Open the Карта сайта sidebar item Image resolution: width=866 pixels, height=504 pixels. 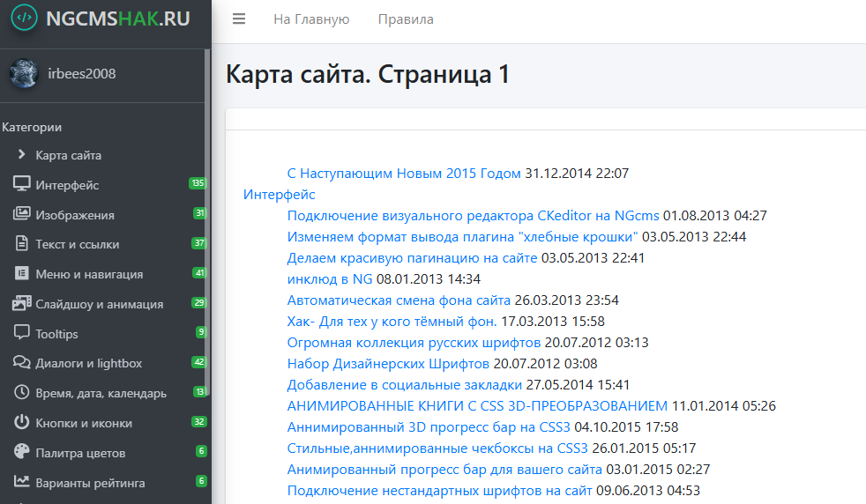tap(69, 155)
